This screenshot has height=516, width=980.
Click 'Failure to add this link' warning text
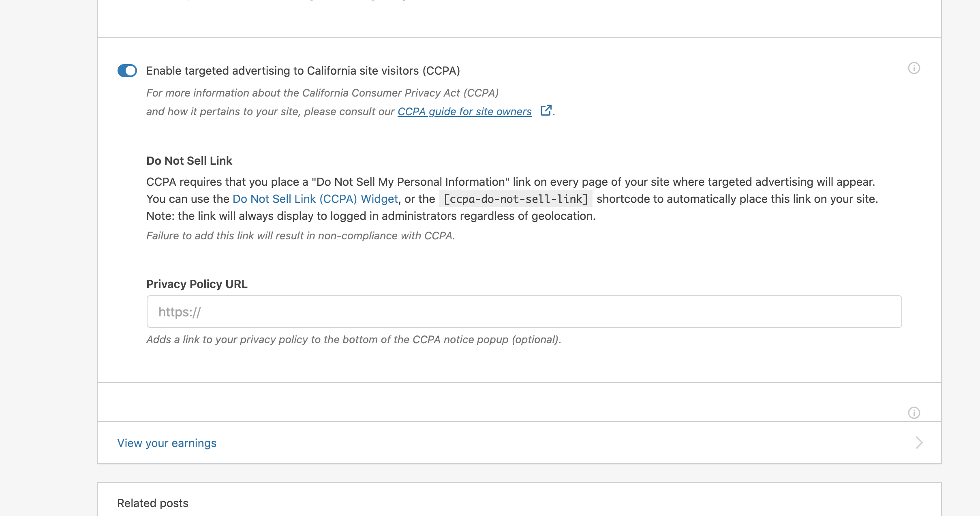coord(300,236)
